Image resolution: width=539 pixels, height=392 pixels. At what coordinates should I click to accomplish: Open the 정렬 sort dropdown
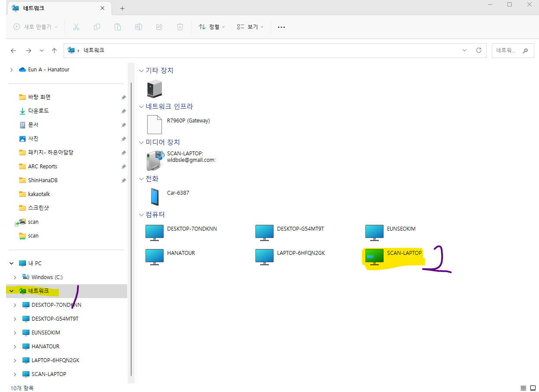[x=212, y=27]
